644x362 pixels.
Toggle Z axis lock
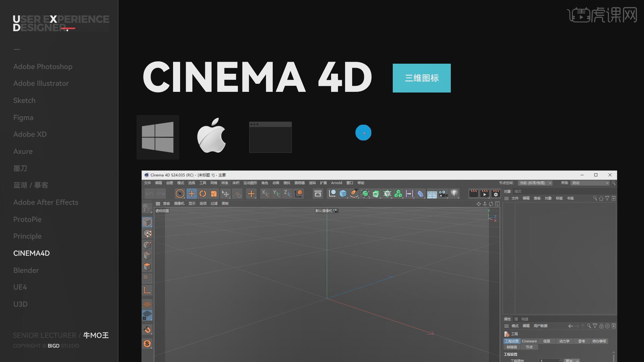287,194
